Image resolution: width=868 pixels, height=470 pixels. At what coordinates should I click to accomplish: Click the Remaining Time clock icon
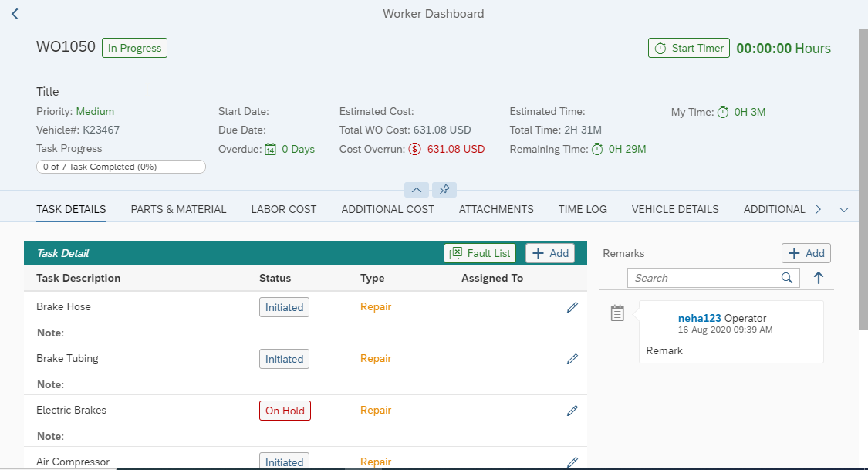[597, 149]
